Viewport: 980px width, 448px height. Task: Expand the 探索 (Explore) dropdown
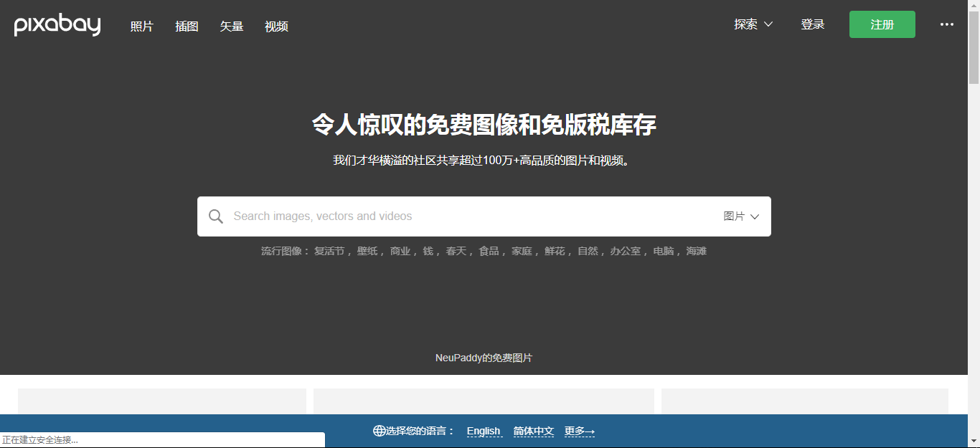[x=753, y=24]
